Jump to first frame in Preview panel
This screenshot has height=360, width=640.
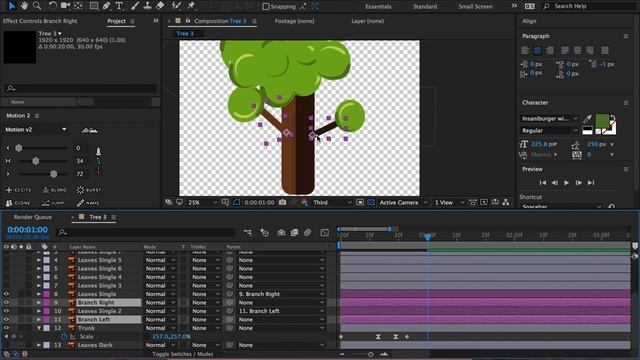click(x=542, y=183)
